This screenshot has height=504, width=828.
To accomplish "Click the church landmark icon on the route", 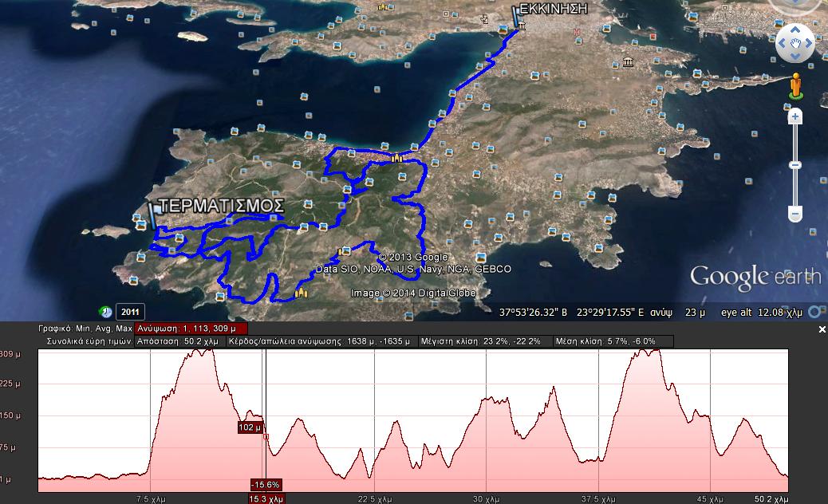I will (x=396, y=158).
